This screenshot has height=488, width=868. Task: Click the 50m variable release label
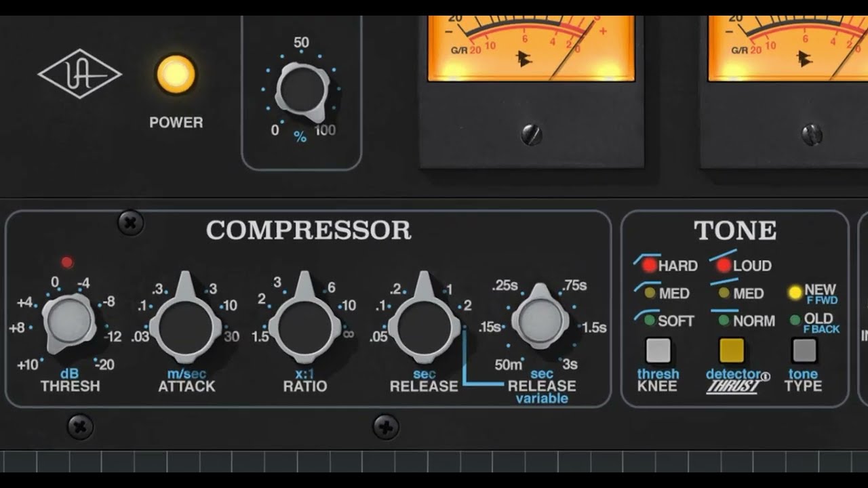point(509,365)
